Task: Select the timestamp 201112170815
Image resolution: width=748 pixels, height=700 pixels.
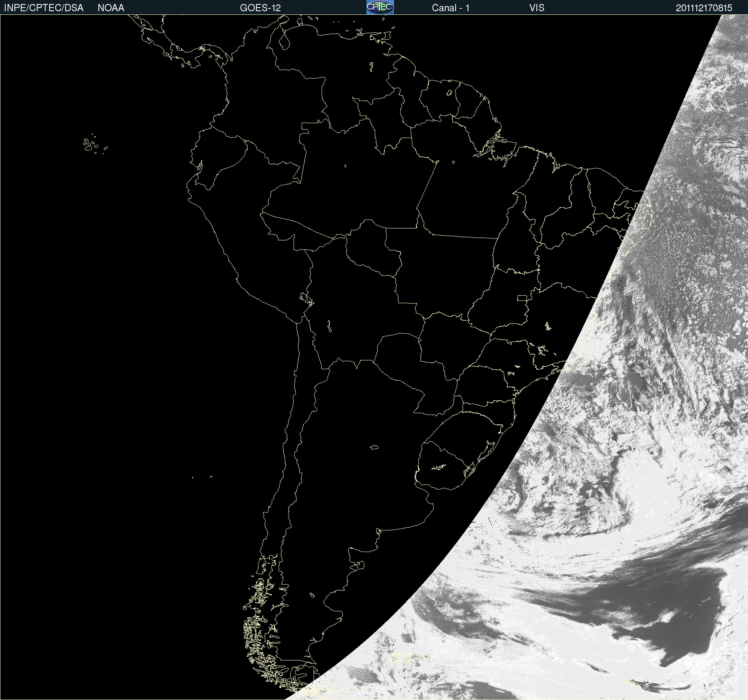Action: [704, 8]
